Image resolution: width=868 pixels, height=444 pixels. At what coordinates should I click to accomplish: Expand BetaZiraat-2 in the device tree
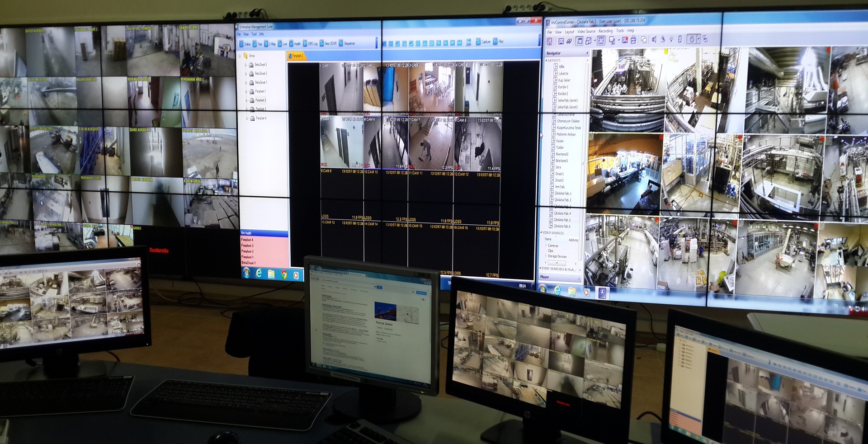click(245, 65)
